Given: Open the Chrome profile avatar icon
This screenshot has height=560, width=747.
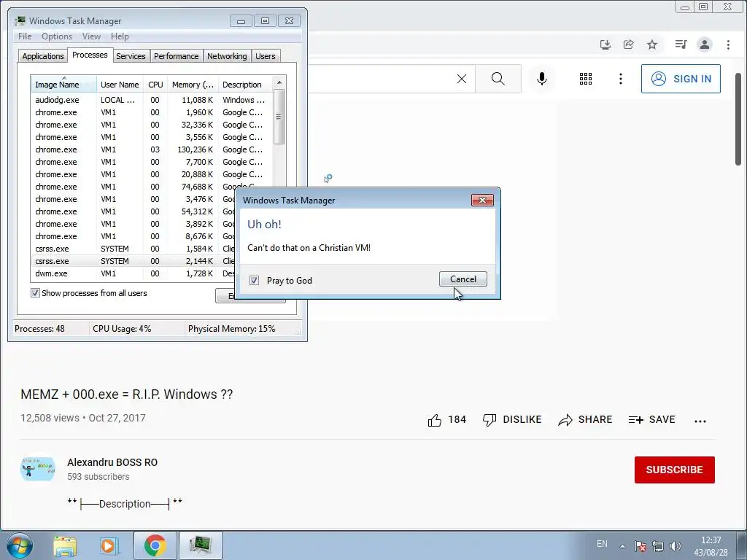Looking at the screenshot, I should point(704,44).
